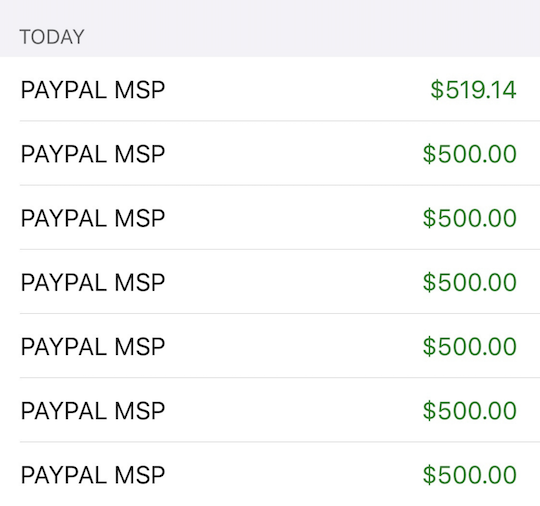Tap the $500.00 amount in fourth row
Screen dimensions: 540x506
point(470,282)
